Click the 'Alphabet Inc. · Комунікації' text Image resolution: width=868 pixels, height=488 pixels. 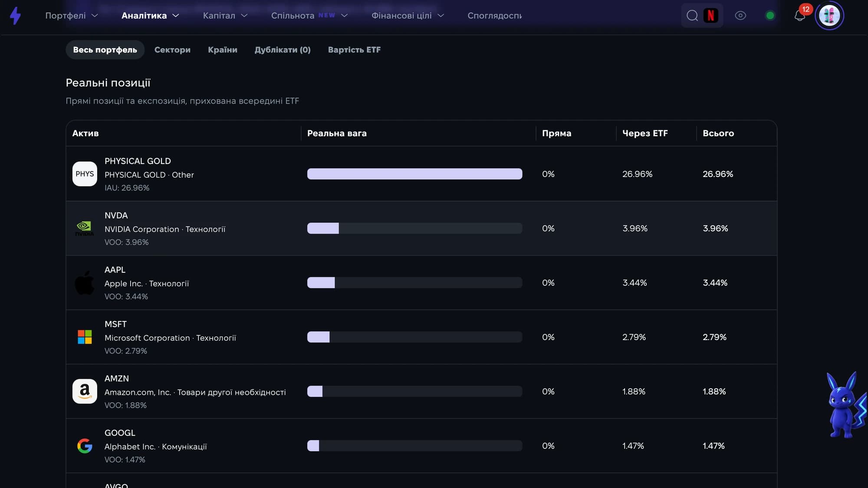click(155, 446)
